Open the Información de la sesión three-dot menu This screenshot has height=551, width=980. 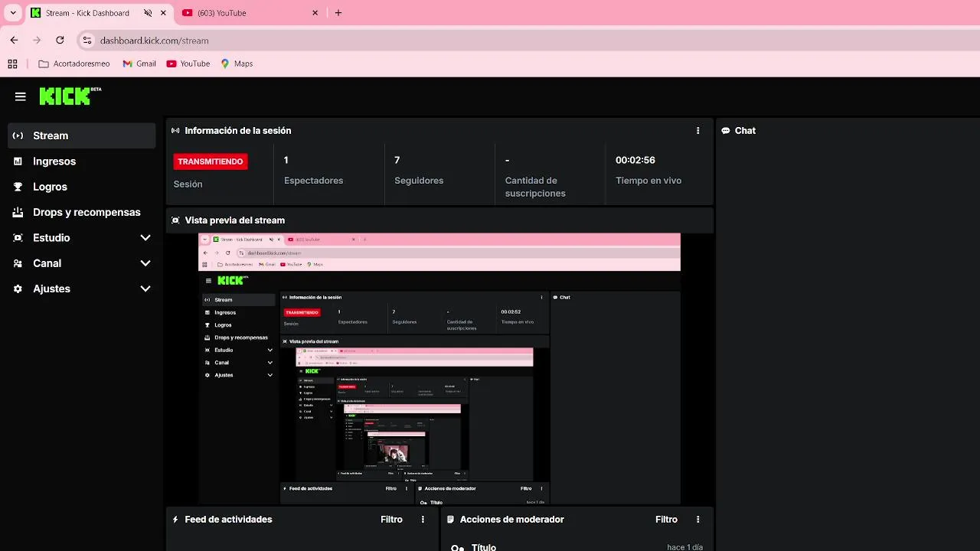[x=697, y=131]
